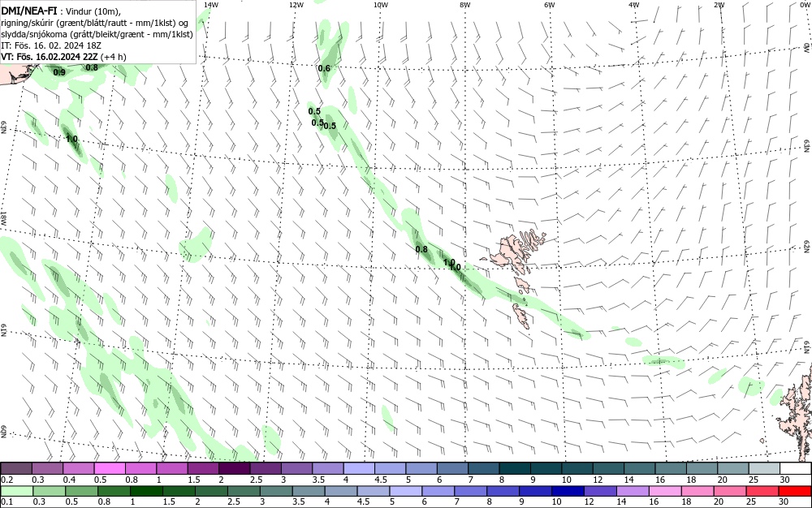812x508 pixels.
Task: Click the '0.1' label in the rain scale
Action: [x=6, y=502]
